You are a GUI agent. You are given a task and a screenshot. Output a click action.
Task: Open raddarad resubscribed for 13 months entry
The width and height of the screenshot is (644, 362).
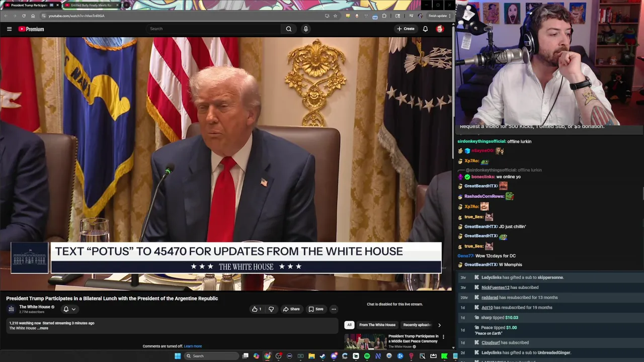[x=551, y=298]
